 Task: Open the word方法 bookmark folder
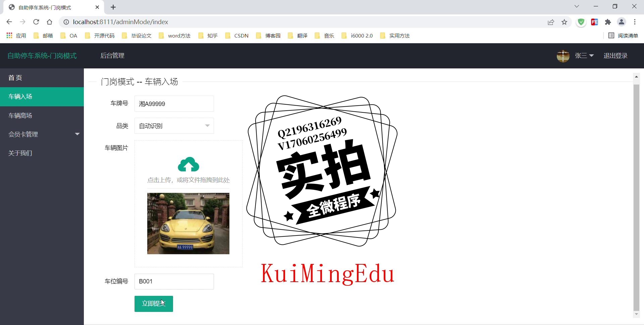pyautogui.click(x=174, y=36)
